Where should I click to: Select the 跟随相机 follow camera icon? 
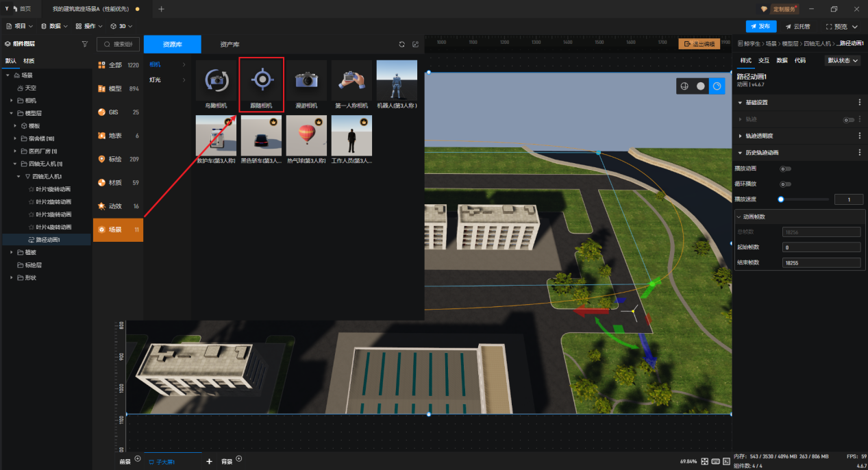[x=262, y=80]
